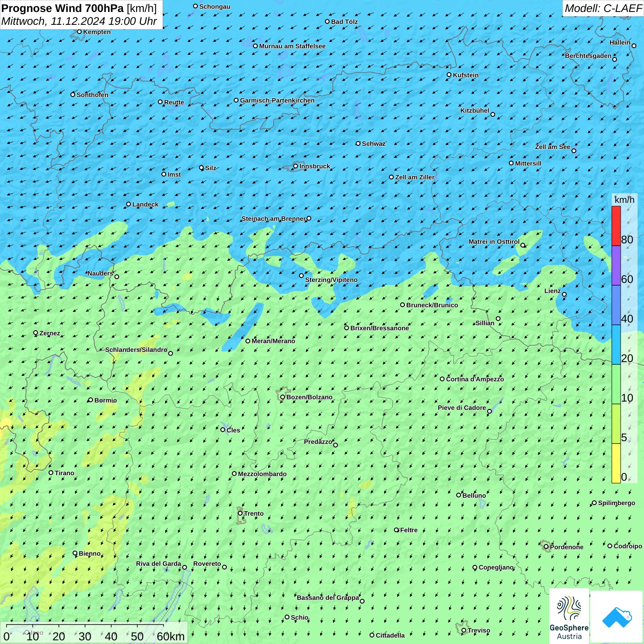Click the 'Zell am Ziller' label
This screenshot has height=644, width=644.
(415, 177)
